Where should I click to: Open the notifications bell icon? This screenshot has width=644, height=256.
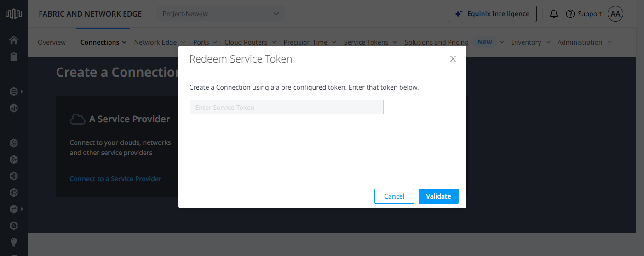[x=554, y=14]
